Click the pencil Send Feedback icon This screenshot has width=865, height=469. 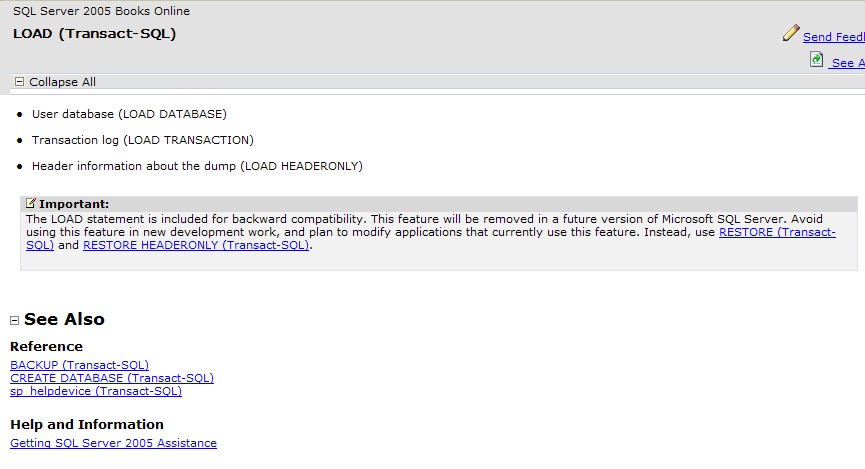point(791,33)
